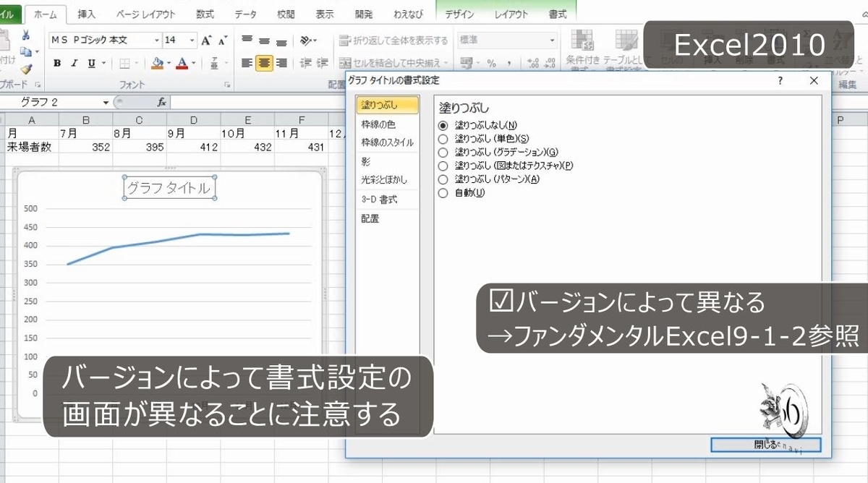Click the Accounting number format icon

coord(466,64)
